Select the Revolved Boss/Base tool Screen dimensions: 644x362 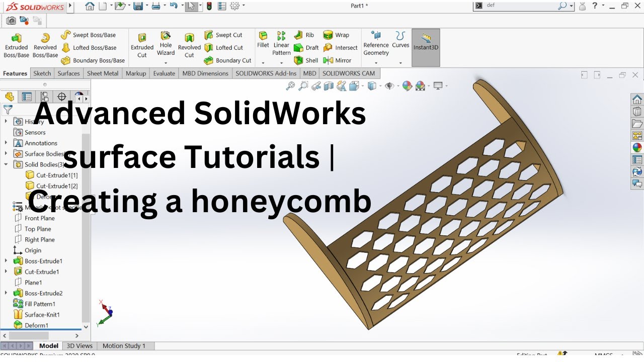click(x=45, y=46)
